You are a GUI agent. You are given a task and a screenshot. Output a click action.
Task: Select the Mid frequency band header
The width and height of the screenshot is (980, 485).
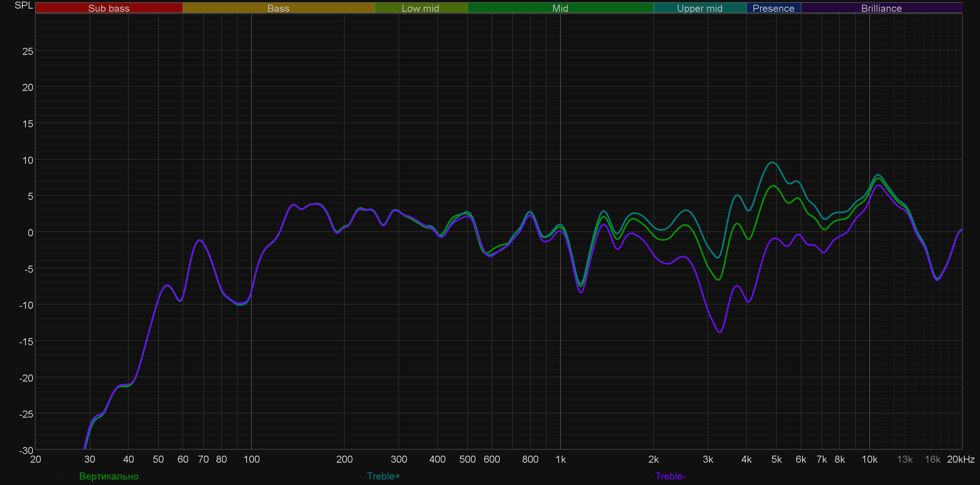click(x=560, y=8)
